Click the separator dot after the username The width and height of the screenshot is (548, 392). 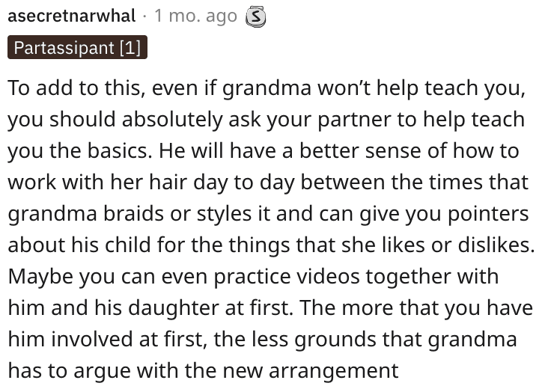tap(145, 16)
